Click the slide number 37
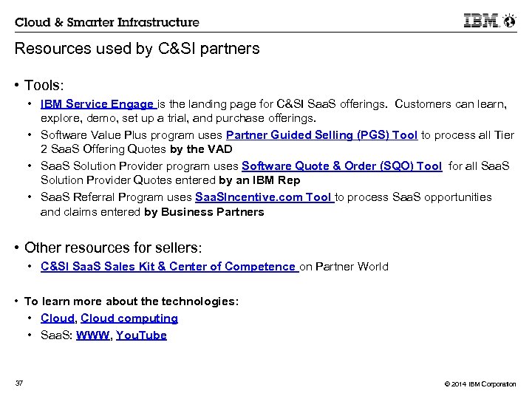This screenshot has height=399, width=532. tap(19, 383)
